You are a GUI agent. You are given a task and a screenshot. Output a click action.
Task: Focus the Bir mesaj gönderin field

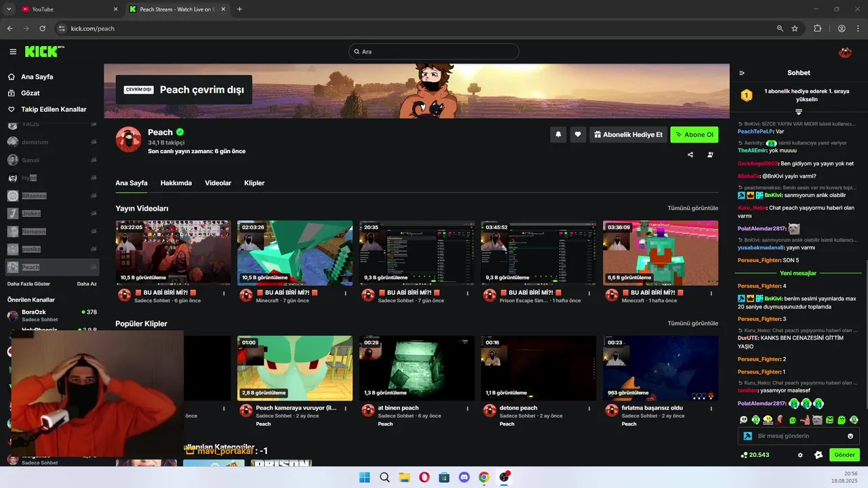tap(799, 436)
